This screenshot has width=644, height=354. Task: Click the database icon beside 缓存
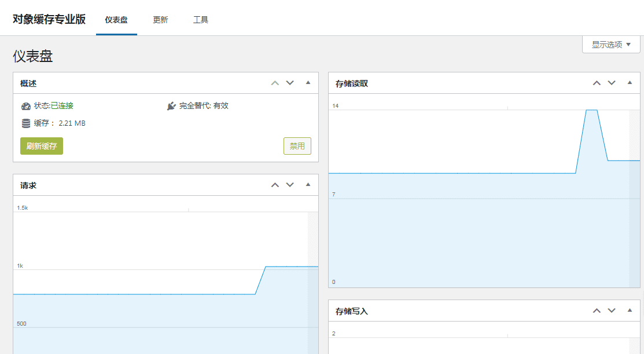(26, 123)
